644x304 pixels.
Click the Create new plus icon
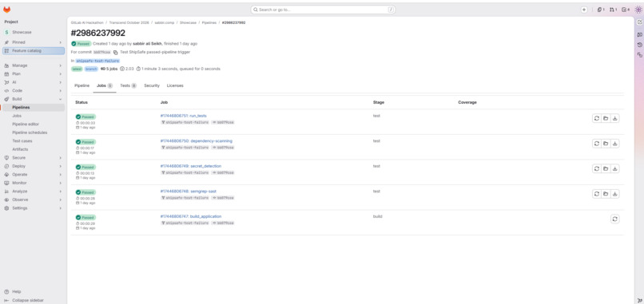pyautogui.click(x=584, y=10)
